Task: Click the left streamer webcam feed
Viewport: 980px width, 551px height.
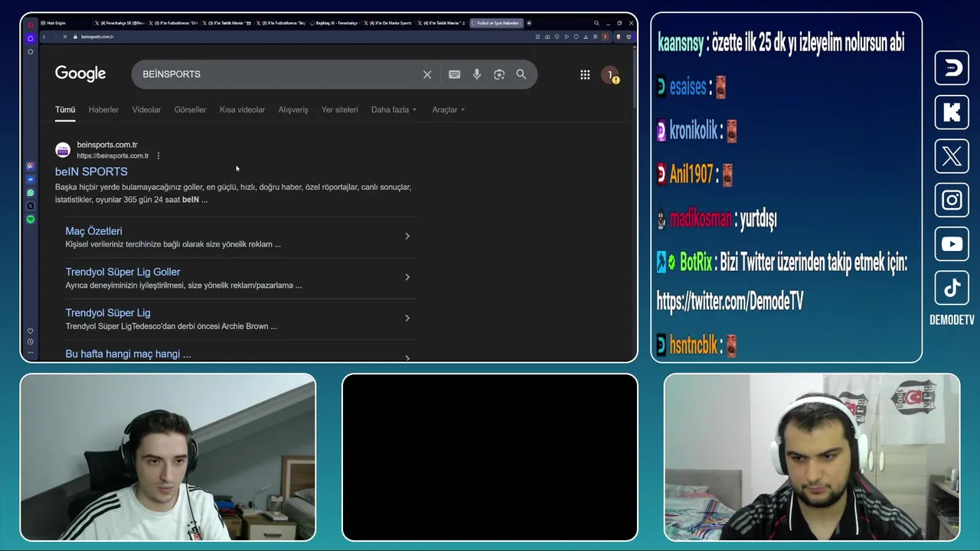Action: pos(168,458)
